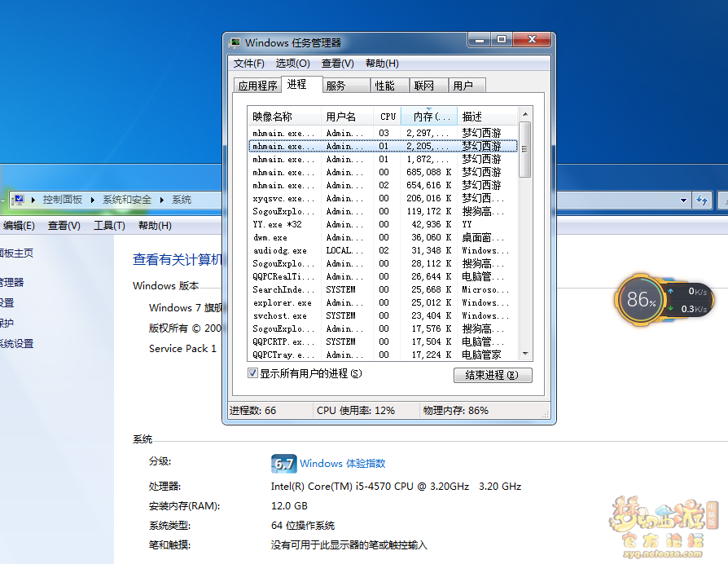Image resolution: width=728 pixels, height=564 pixels.
Task: Click the 物理内存: 86% status entry
Action: [x=455, y=411]
